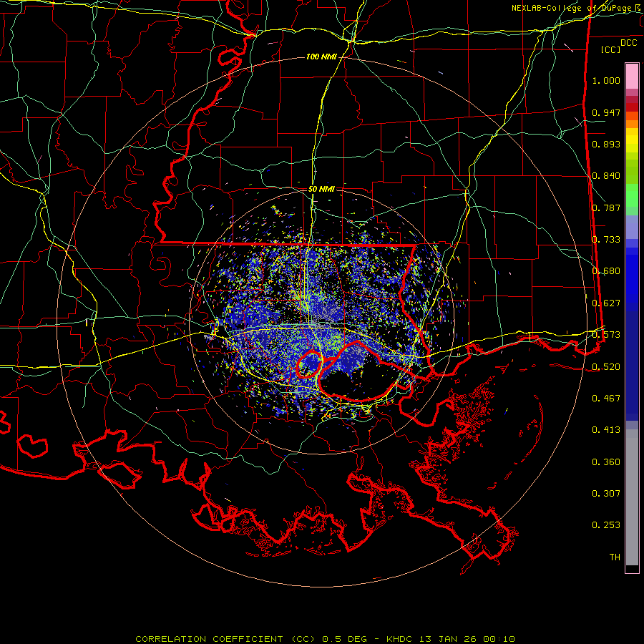This screenshot has height=644, width=644.
Task: Click the 50 NMI range ring label
Action: click(321, 189)
